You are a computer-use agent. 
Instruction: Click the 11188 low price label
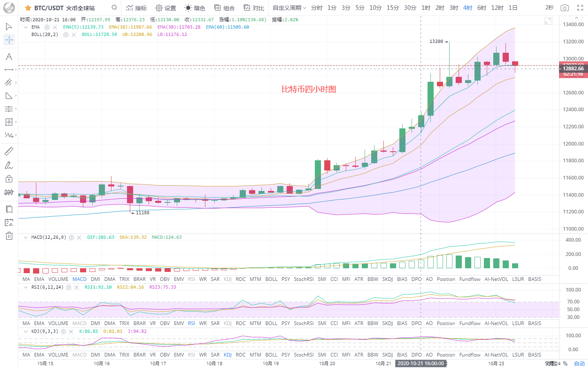click(x=143, y=213)
